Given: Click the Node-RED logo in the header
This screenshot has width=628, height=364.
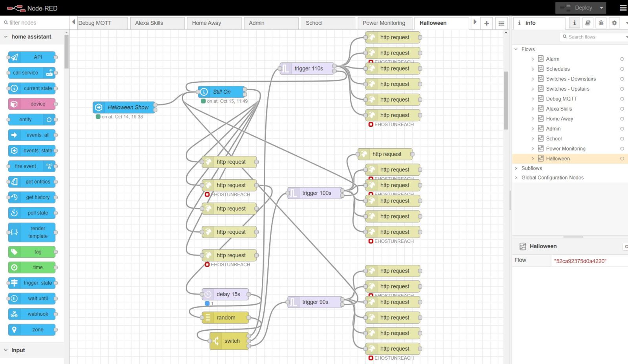Looking at the screenshot, I should tap(16, 7).
